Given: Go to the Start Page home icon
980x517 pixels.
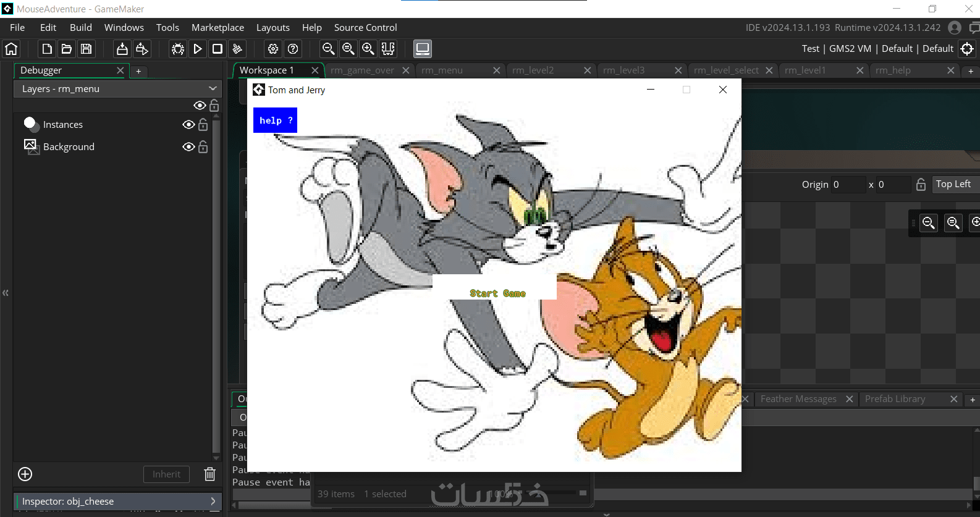Looking at the screenshot, I should coord(12,49).
